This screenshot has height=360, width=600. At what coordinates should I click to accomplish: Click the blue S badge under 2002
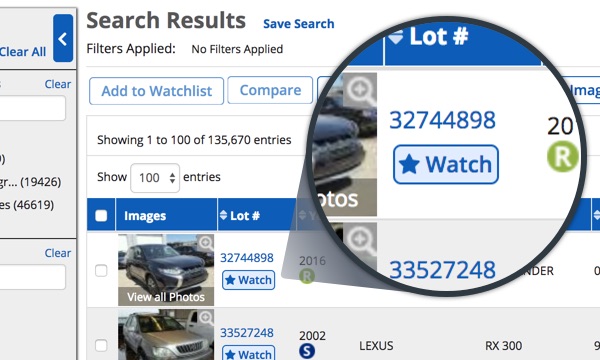point(307,351)
